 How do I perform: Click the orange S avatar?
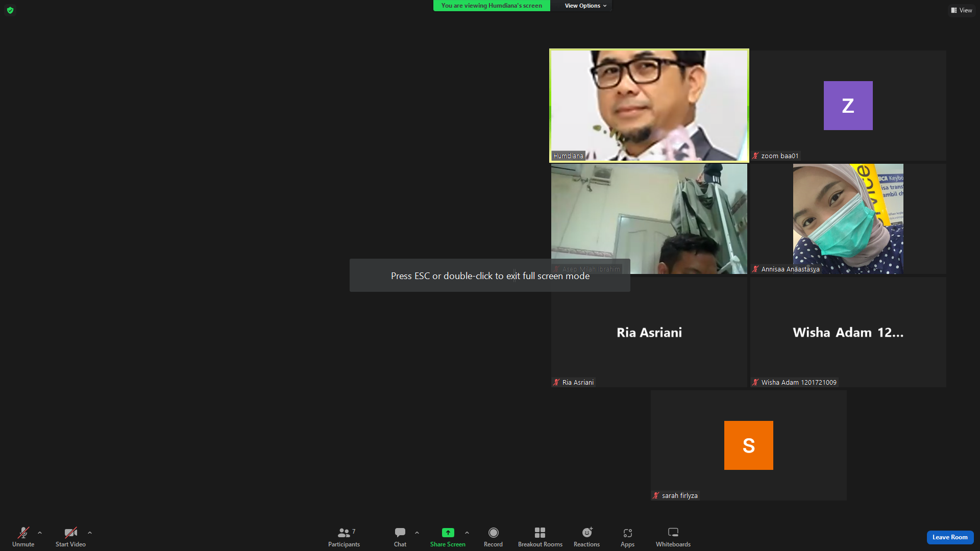click(748, 445)
